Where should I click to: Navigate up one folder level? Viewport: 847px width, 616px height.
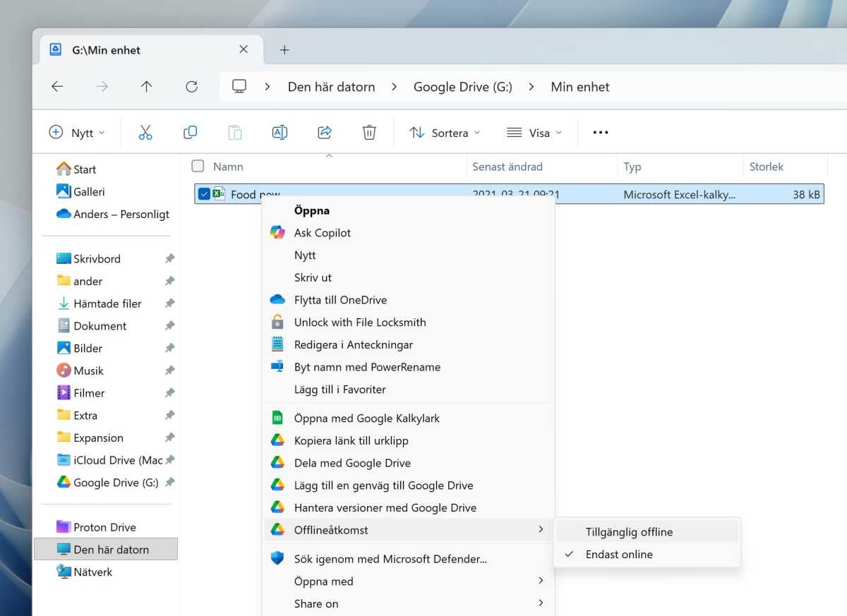click(146, 87)
